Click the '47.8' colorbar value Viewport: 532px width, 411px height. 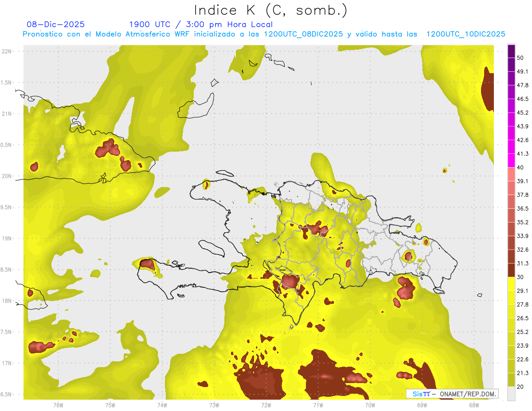coord(523,85)
